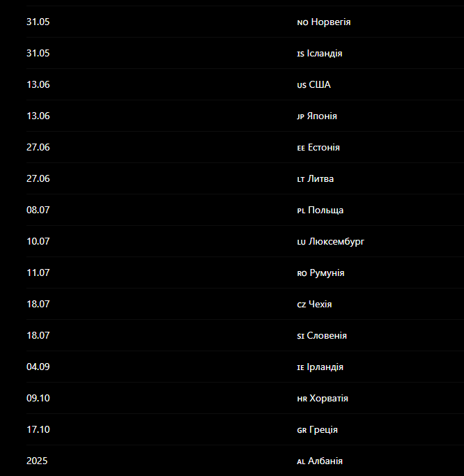Viewport: 464px width, 476px height.
Task: Click the IS country code beside Ісландія
Action: 300,54
